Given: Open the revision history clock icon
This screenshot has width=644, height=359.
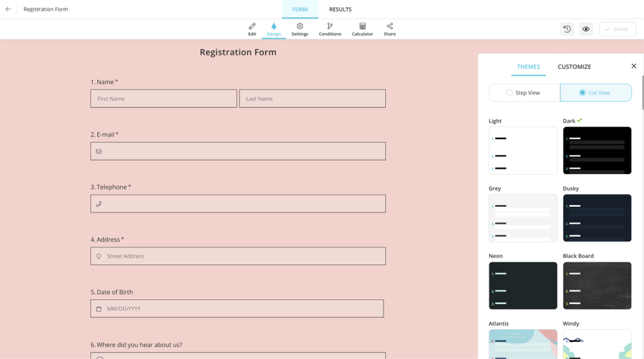Looking at the screenshot, I should coord(567,29).
